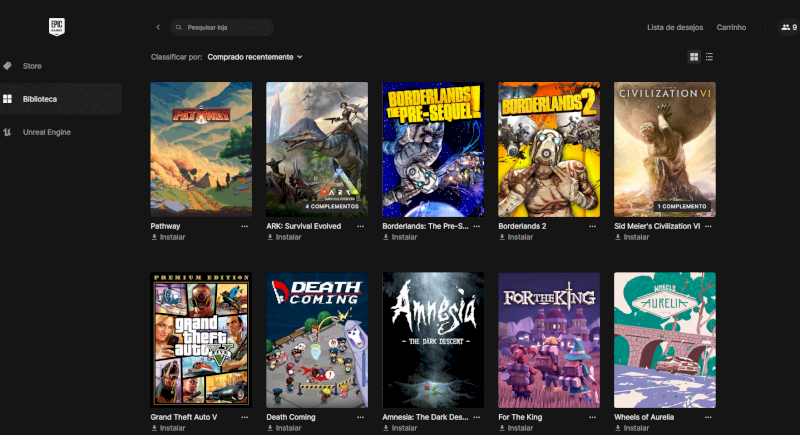Switch to list view layout
Viewport: 800px width, 435px height.
[x=710, y=57]
